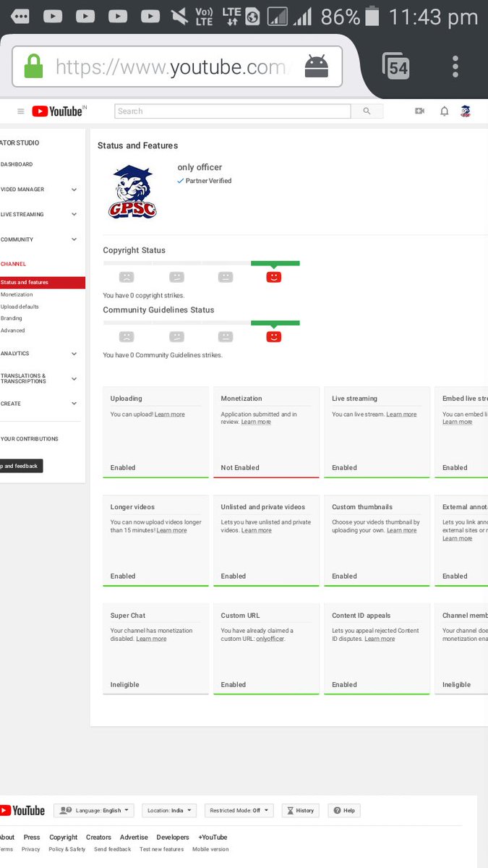This screenshot has height=868, width=488.
Task: Open the notifications bell
Action: pos(445,111)
